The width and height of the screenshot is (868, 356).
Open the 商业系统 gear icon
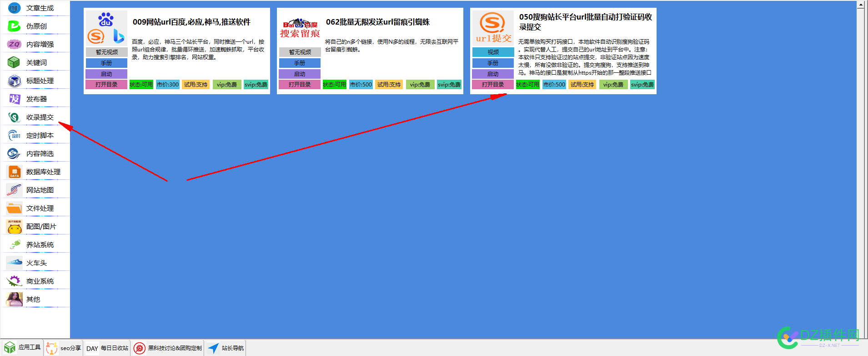[14, 281]
